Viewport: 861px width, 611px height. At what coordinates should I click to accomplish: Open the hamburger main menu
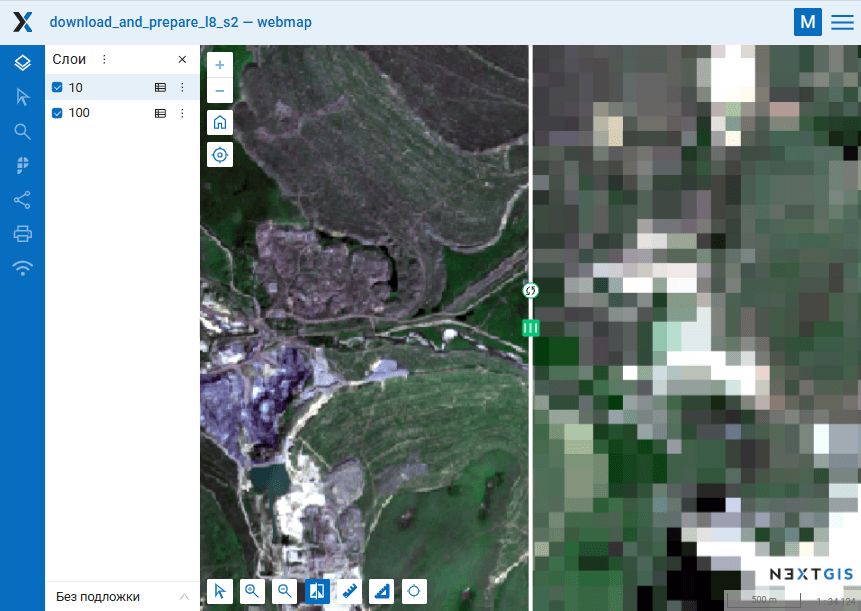tap(842, 22)
